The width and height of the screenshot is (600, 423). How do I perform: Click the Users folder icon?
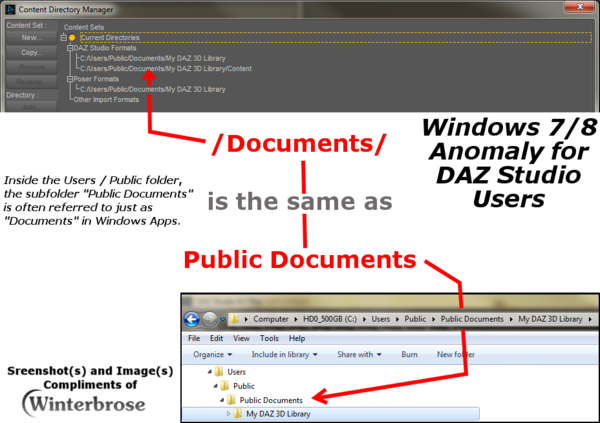click(219, 372)
